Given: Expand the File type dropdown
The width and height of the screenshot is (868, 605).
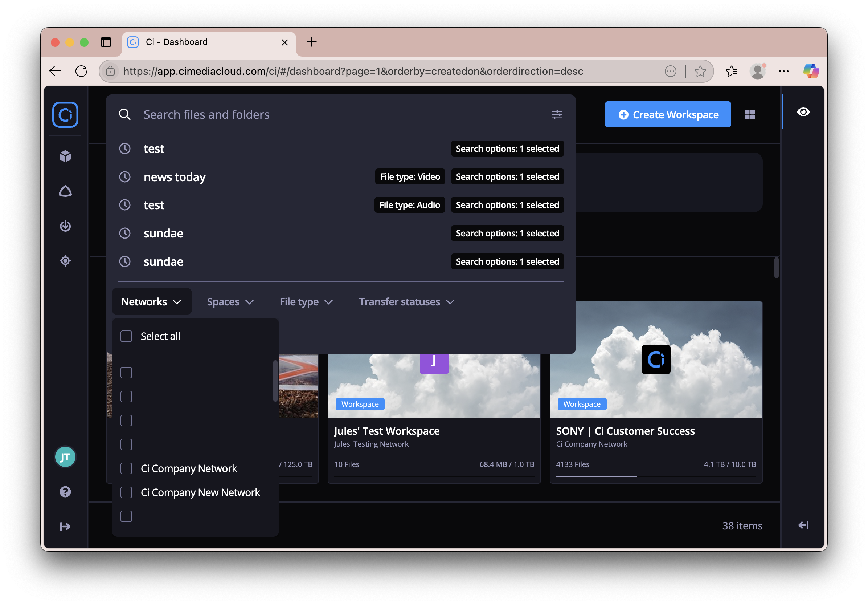Looking at the screenshot, I should [306, 301].
